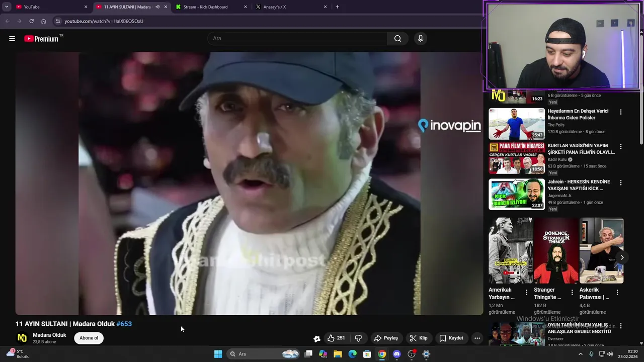Open the weather widget showing 5°C
Viewport: 644px width, 362px height.
coord(18,354)
